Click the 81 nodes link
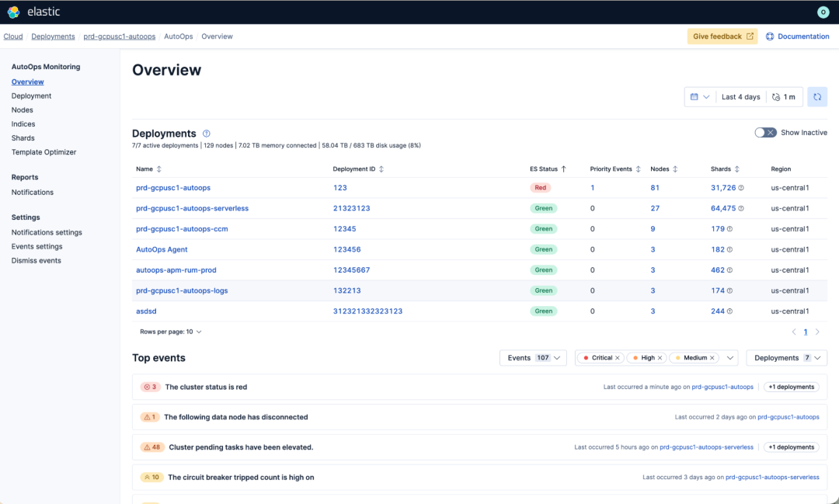 [655, 188]
